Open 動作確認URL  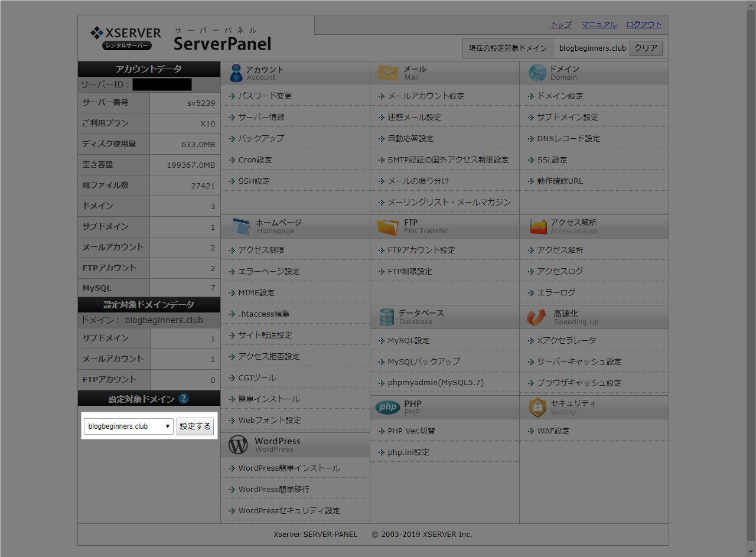(x=560, y=181)
